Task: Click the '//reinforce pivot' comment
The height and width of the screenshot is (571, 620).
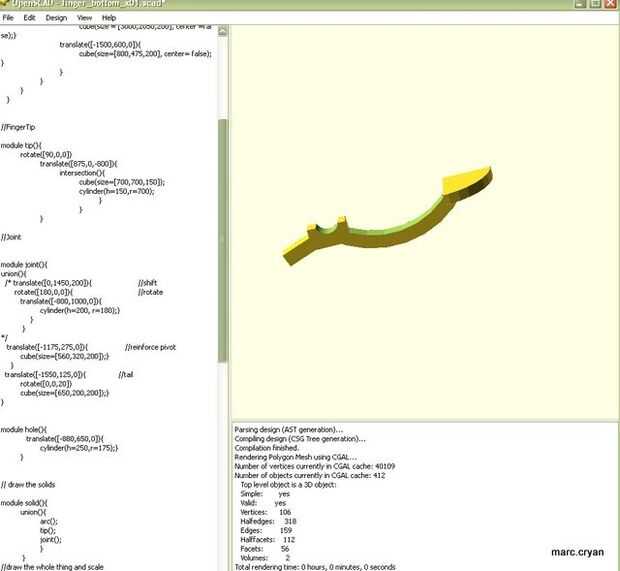Action: (x=151, y=347)
